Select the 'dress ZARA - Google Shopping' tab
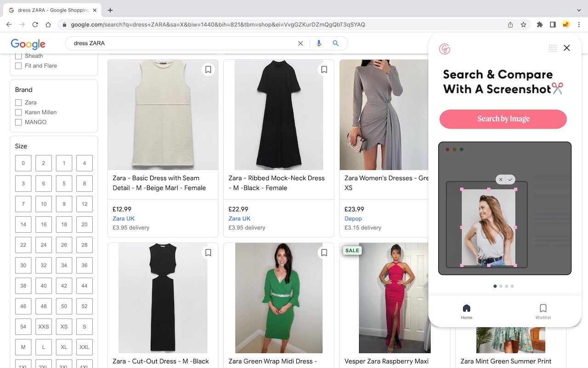The width and height of the screenshot is (588, 368). coord(53,10)
